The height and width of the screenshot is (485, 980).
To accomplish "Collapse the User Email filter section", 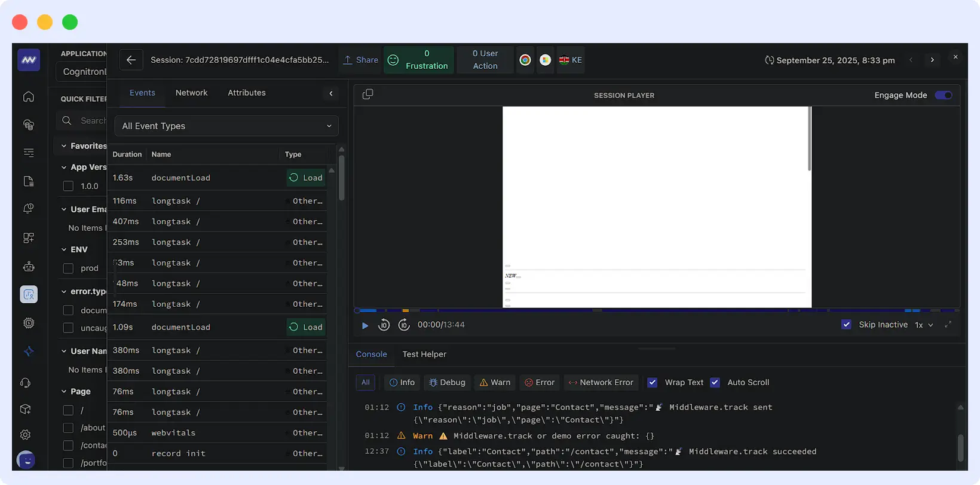I will pos(64,209).
